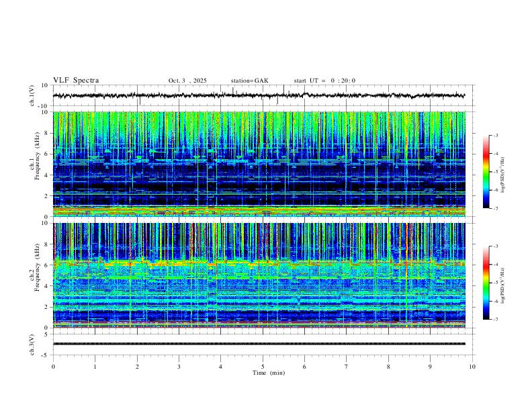
Task: Click ch.1 frequency axis tick "4"
Action: pos(46,175)
